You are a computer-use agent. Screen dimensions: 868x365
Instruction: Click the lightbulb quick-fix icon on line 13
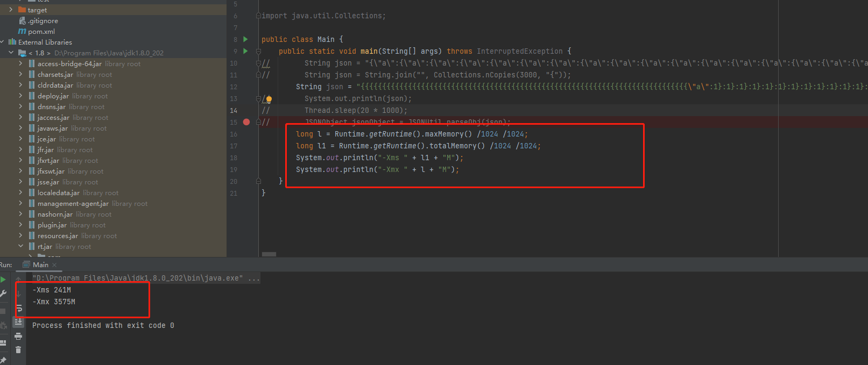pos(269,99)
